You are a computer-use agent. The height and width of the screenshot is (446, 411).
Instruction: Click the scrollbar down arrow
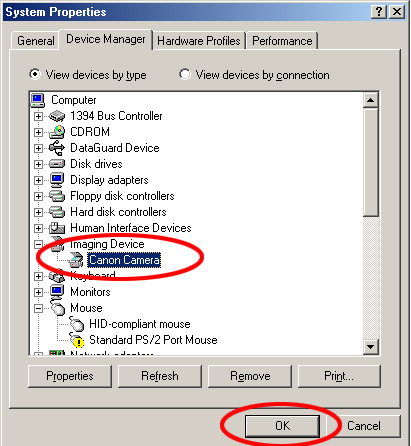(371, 347)
